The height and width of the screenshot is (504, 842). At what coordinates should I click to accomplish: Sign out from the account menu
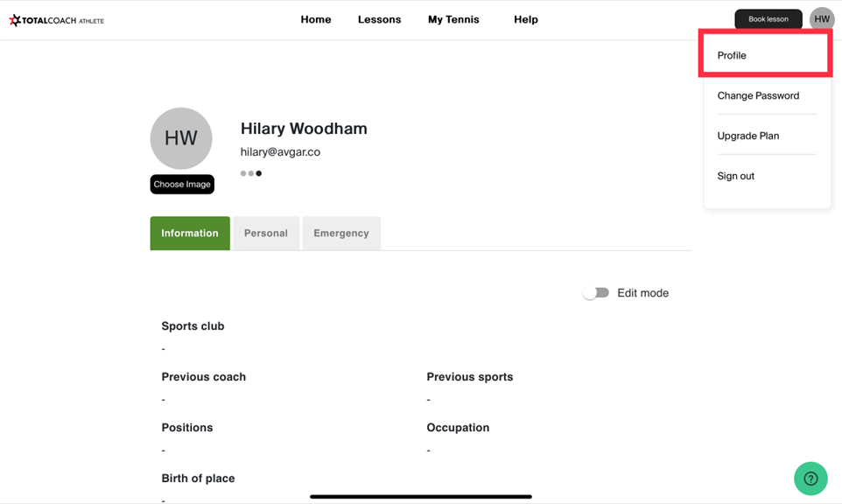[x=736, y=176]
